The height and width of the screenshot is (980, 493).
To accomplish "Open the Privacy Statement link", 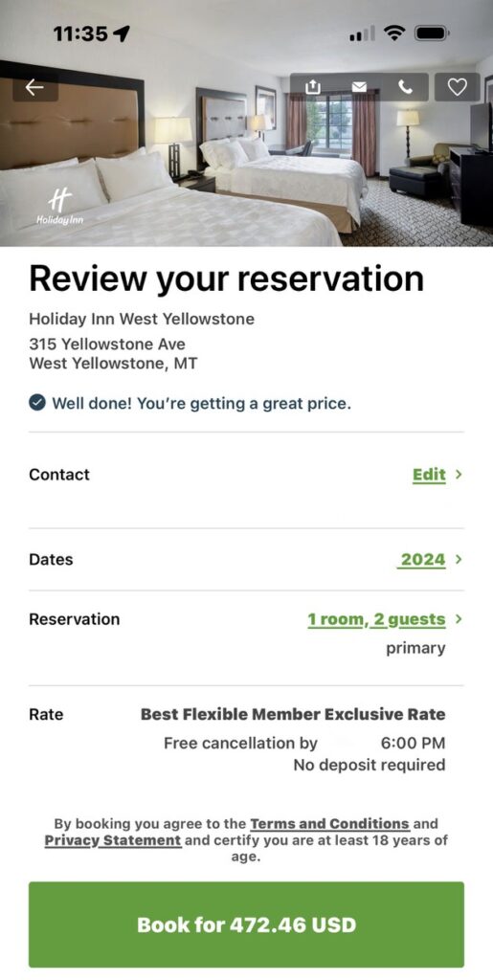I will point(113,840).
